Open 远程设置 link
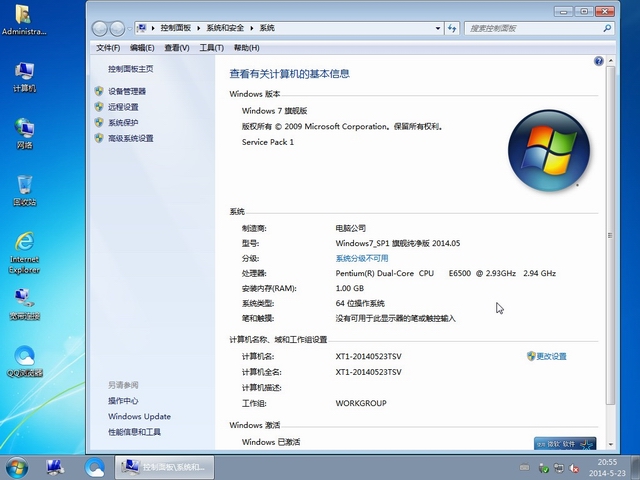 click(x=123, y=107)
